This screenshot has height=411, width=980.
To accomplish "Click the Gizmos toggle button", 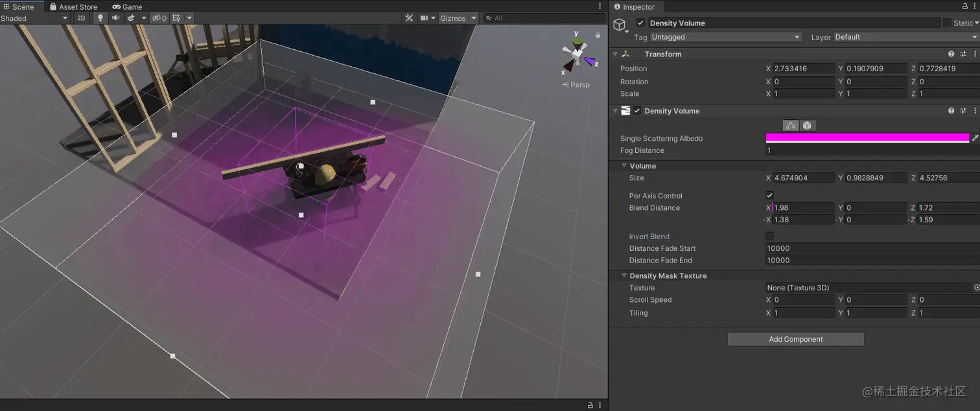I will click(453, 18).
